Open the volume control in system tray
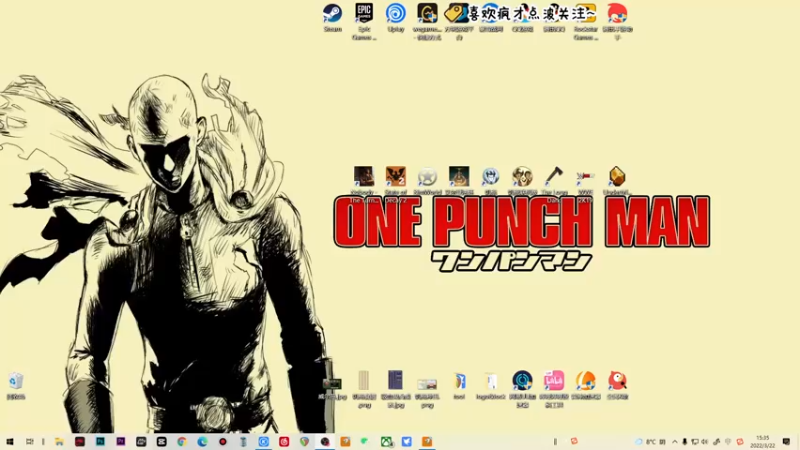 pyautogui.click(x=705, y=442)
